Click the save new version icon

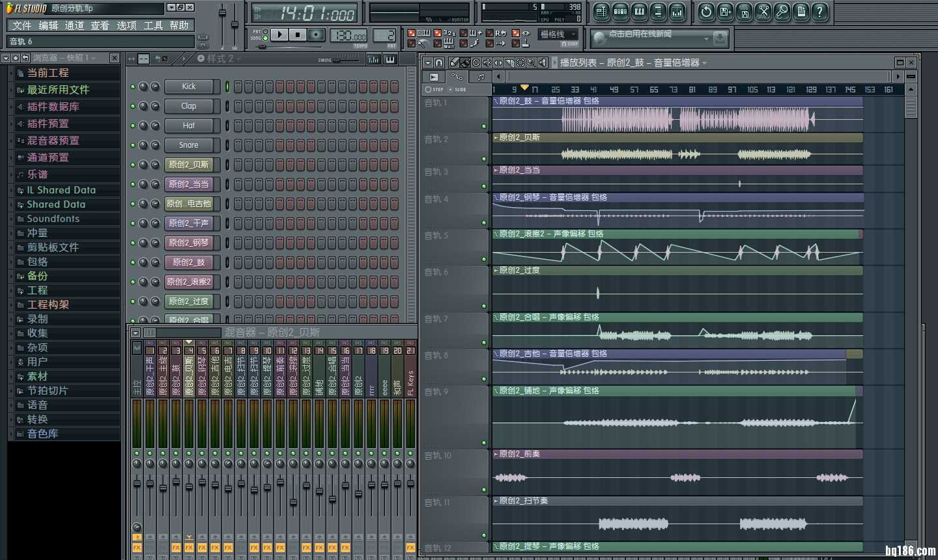pos(725,11)
